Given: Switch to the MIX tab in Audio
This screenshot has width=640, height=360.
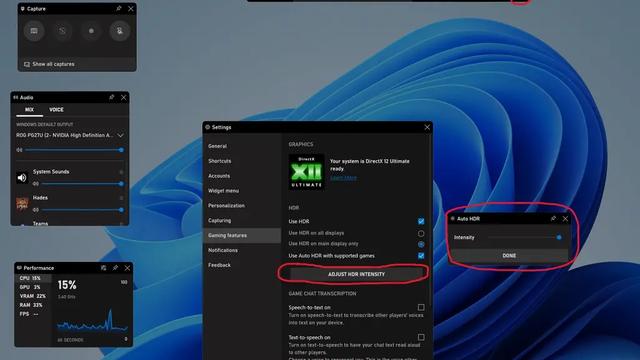Looking at the screenshot, I should [x=29, y=110].
